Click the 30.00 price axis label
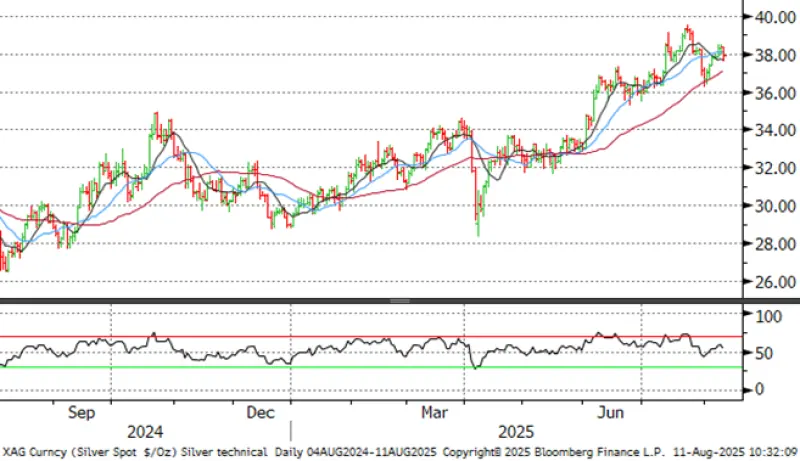 [775, 206]
